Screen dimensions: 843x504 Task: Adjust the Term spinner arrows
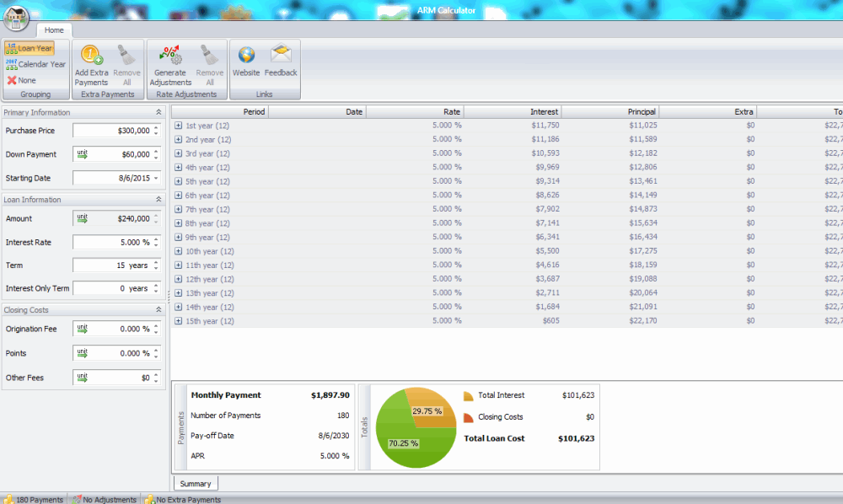tap(156, 265)
